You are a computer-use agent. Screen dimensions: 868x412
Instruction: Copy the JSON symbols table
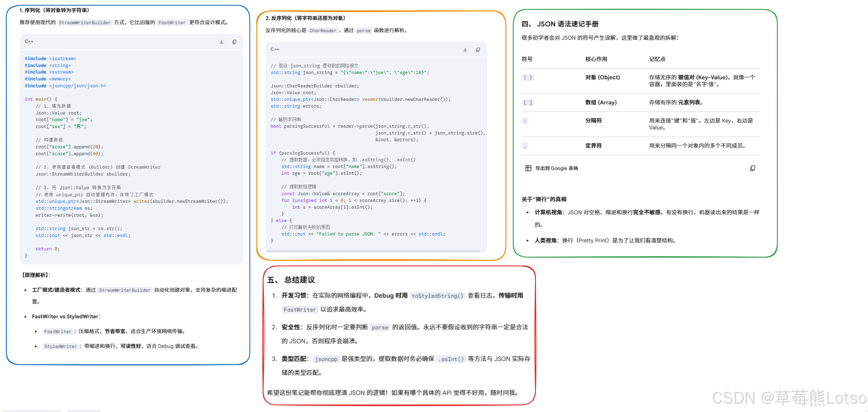coord(753,168)
